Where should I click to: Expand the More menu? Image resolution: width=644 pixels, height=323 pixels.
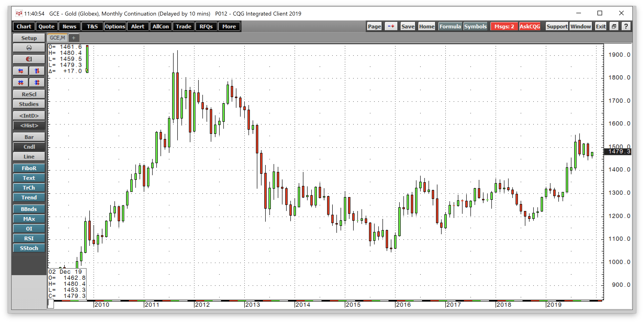click(x=229, y=26)
